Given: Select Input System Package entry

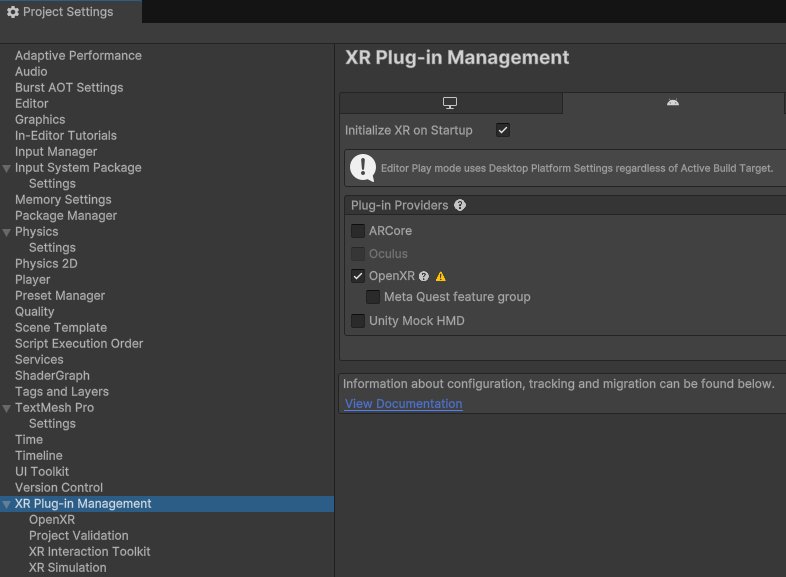Looking at the screenshot, I should (x=78, y=168).
